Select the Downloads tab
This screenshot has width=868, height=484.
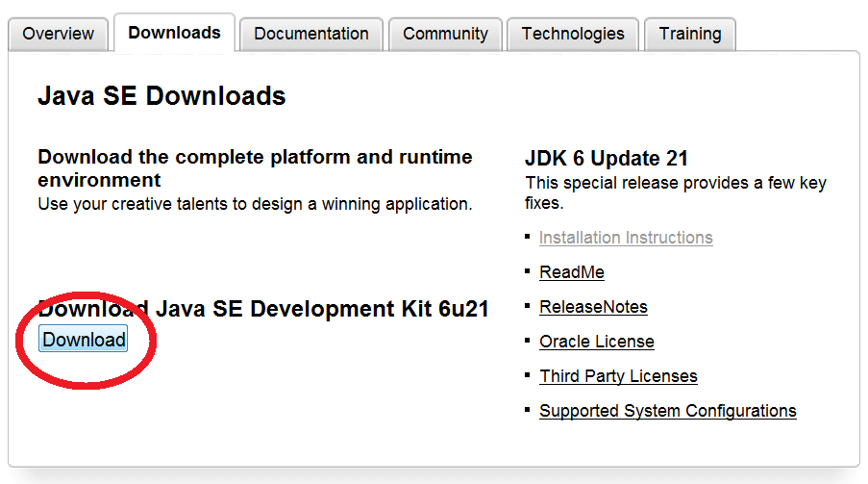coord(174,33)
